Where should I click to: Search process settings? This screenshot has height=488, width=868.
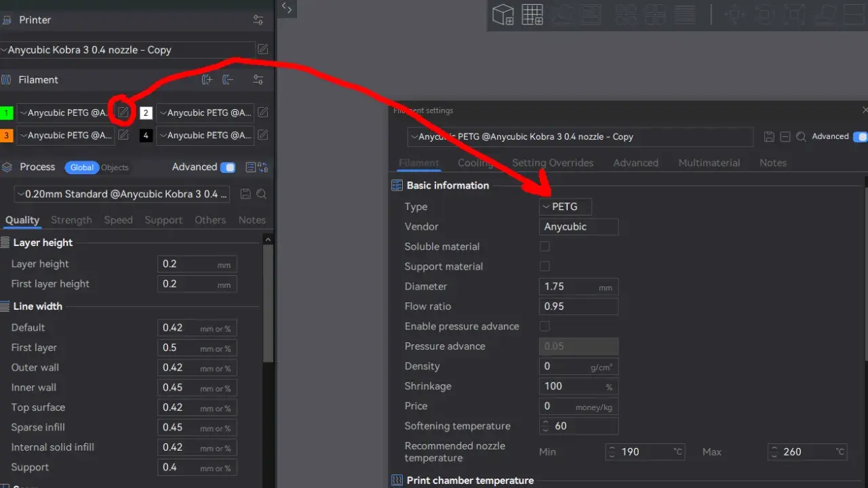tap(261, 194)
